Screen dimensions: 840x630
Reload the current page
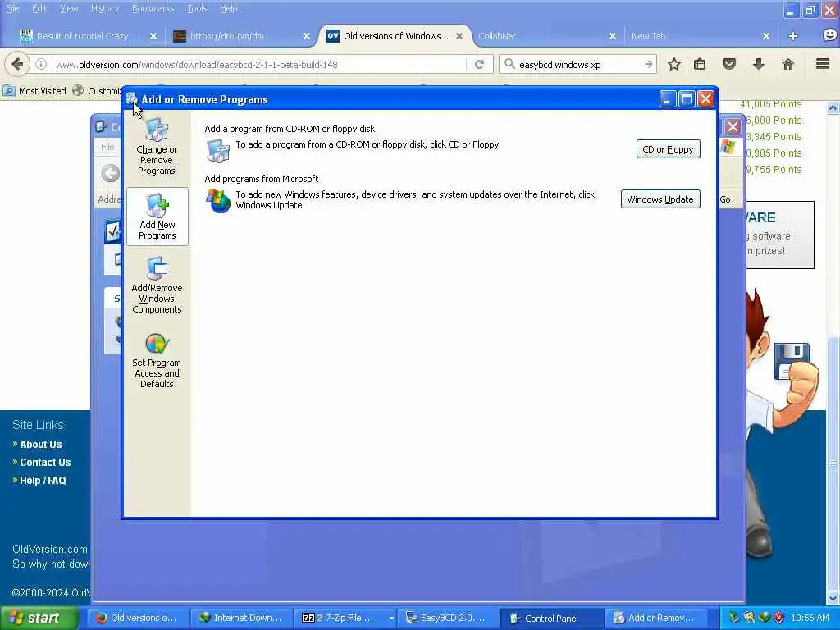point(479,65)
